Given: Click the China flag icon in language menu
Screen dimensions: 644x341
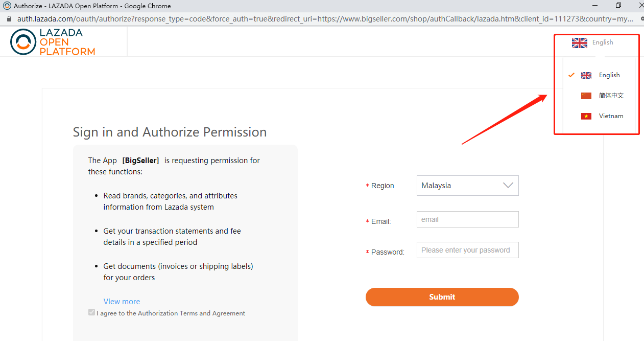Looking at the screenshot, I should coord(586,96).
